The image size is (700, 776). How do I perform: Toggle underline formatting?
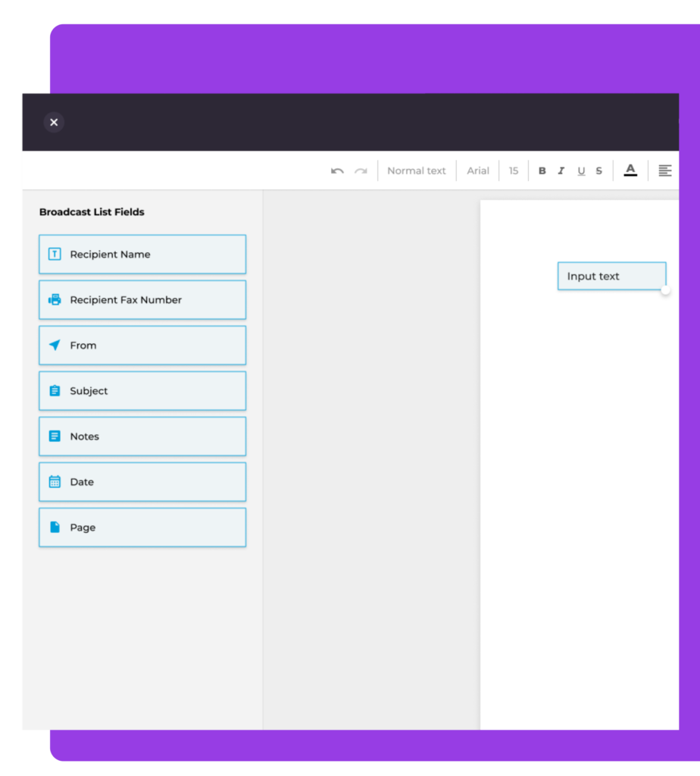580,171
